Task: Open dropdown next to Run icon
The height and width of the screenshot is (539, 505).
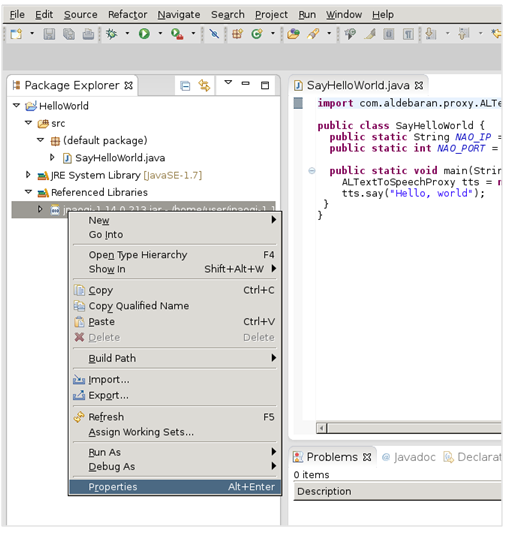Action: [160, 34]
